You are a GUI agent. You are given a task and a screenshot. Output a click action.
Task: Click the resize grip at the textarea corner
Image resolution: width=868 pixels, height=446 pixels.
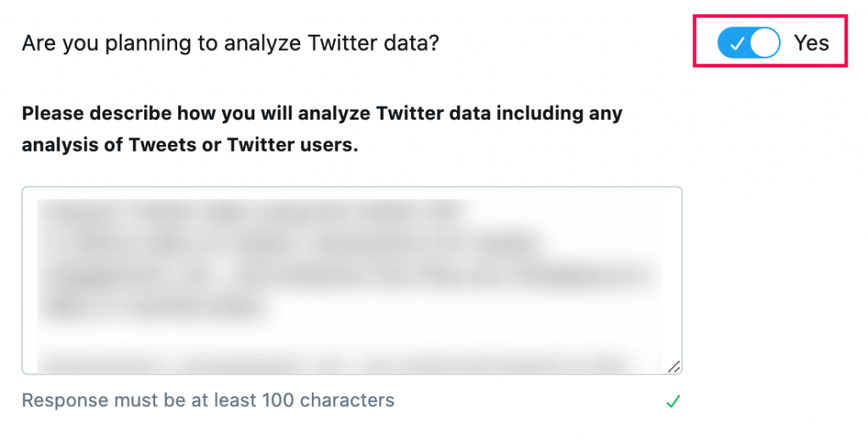pyautogui.click(x=674, y=366)
